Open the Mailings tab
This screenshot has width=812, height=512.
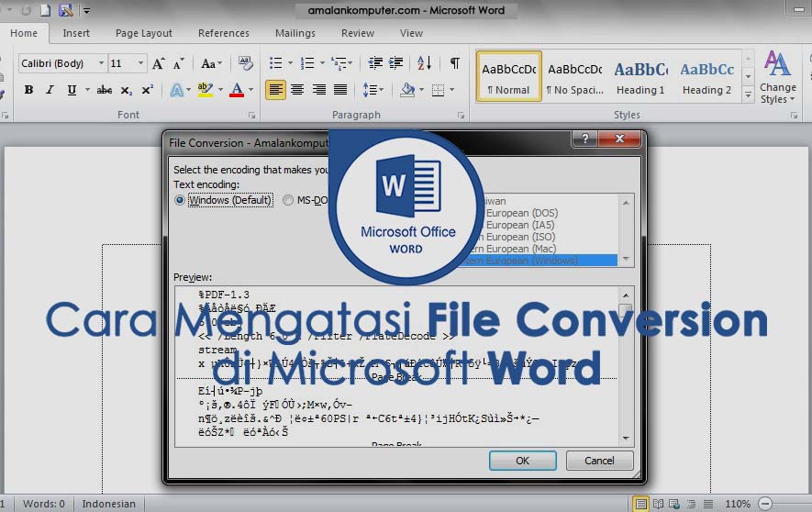click(295, 33)
